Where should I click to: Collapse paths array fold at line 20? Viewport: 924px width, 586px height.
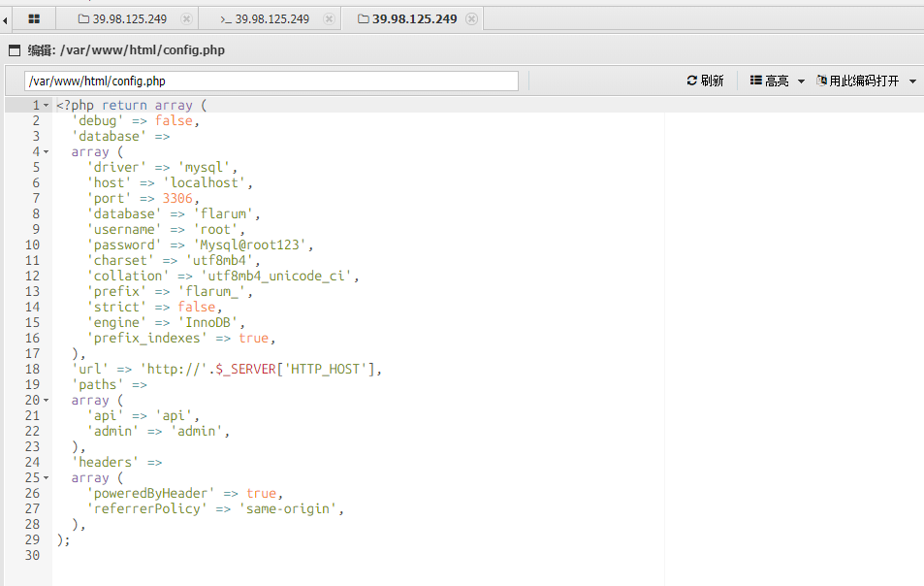tap(46, 400)
